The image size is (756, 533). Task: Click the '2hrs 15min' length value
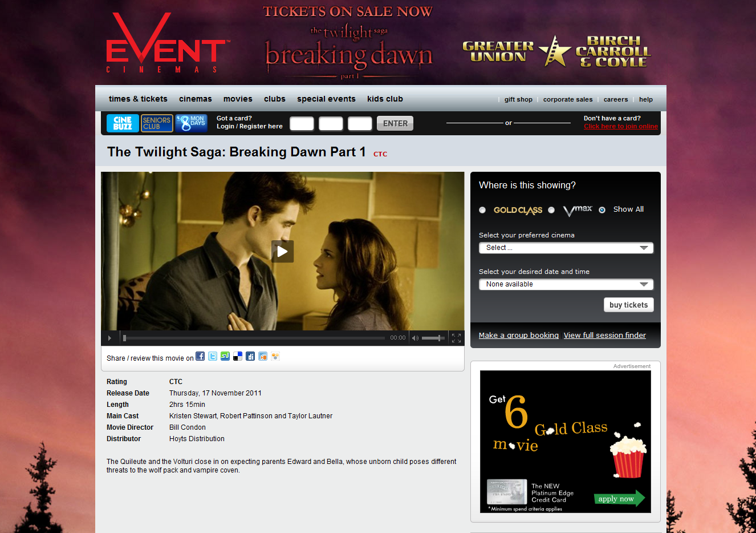tap(187, 405)
